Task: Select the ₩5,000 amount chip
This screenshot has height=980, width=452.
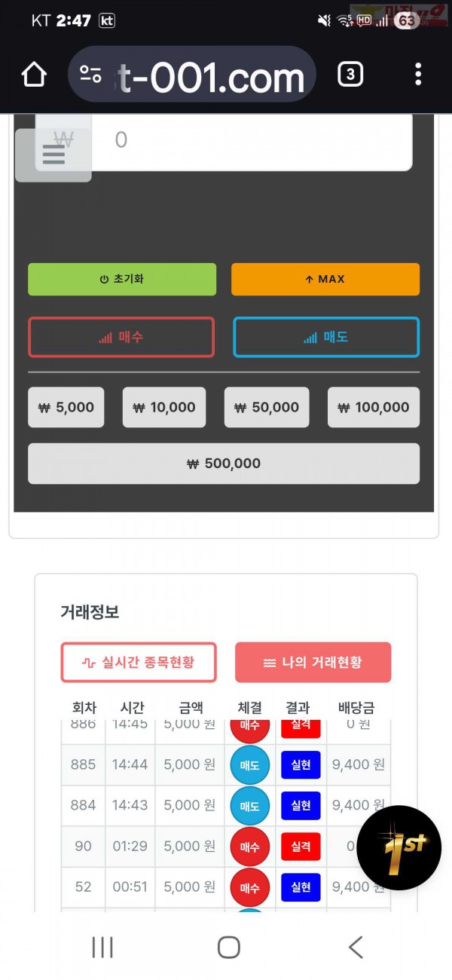Action: (66, 406)
